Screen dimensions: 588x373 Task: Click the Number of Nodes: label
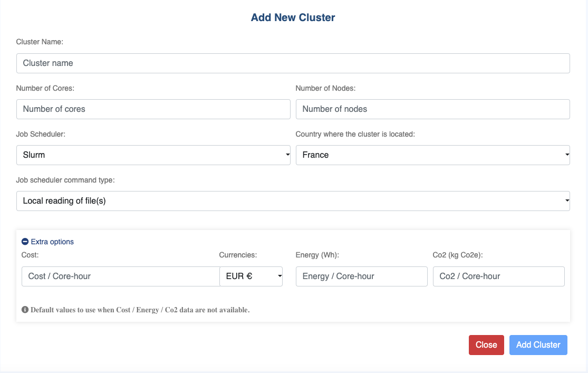coord(325,88)
